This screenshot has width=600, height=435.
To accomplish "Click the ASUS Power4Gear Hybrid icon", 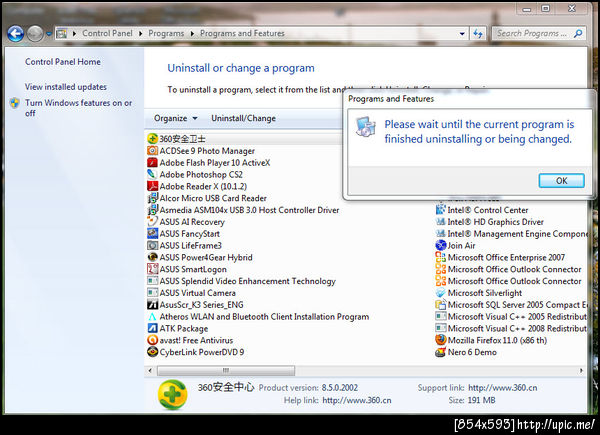I will coord(153,257).
